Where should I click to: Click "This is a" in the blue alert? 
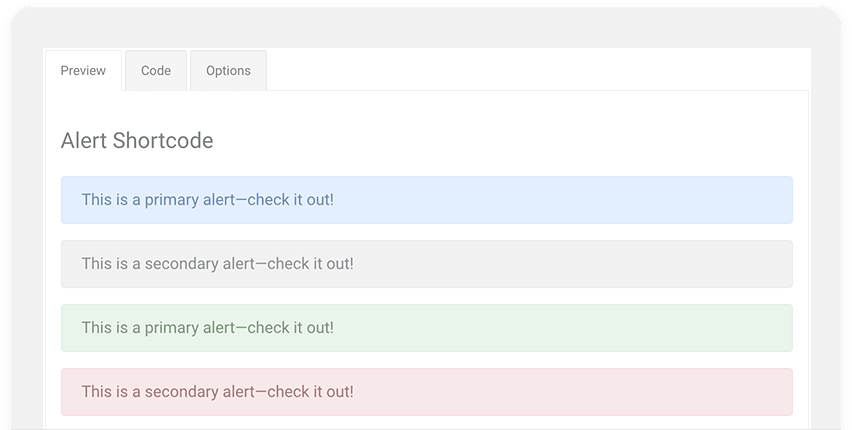pyautogui.click(x=110, y=200)
